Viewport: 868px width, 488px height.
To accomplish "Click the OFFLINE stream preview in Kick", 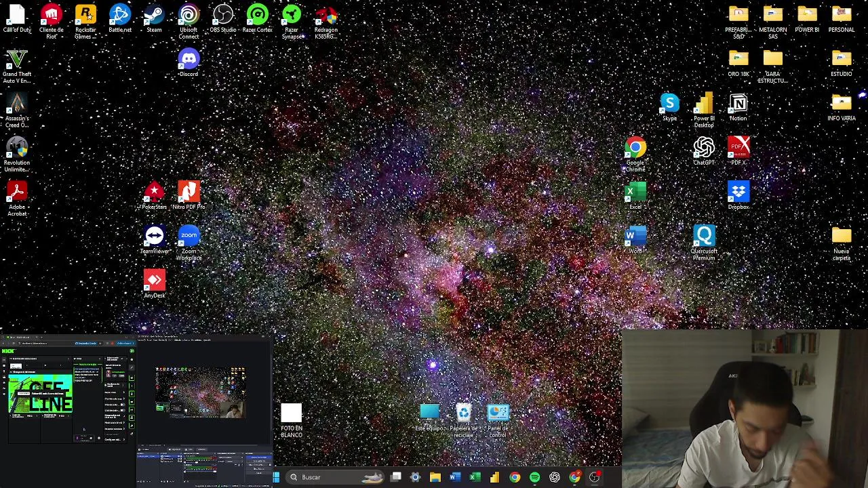I will [41, 394].
